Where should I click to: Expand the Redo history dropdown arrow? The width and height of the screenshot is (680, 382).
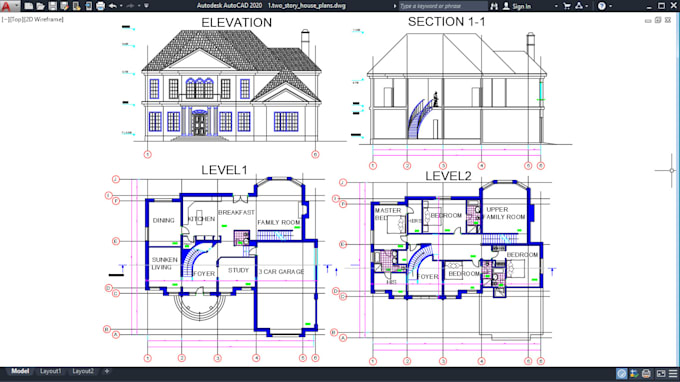(x=139, y=6)
